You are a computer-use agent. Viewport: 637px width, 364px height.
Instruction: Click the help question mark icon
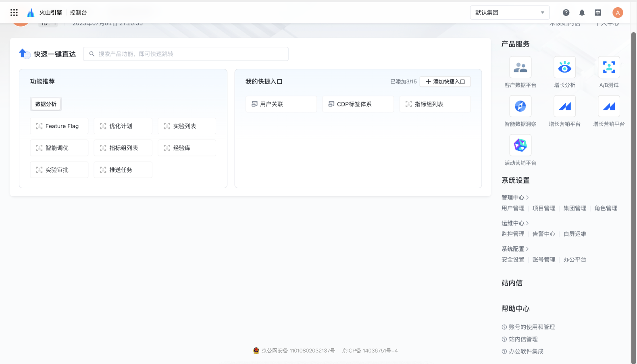click(566, 12)
